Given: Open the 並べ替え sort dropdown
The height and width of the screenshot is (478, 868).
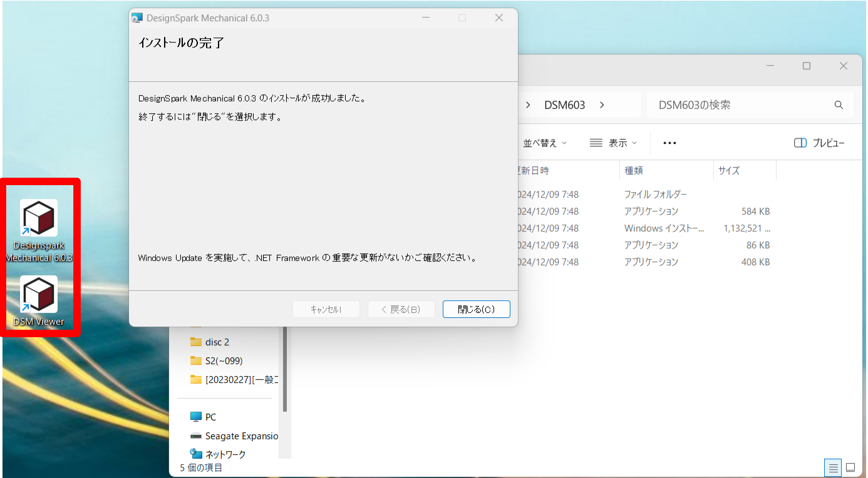Looking at the screenshot, I should 544,143.
